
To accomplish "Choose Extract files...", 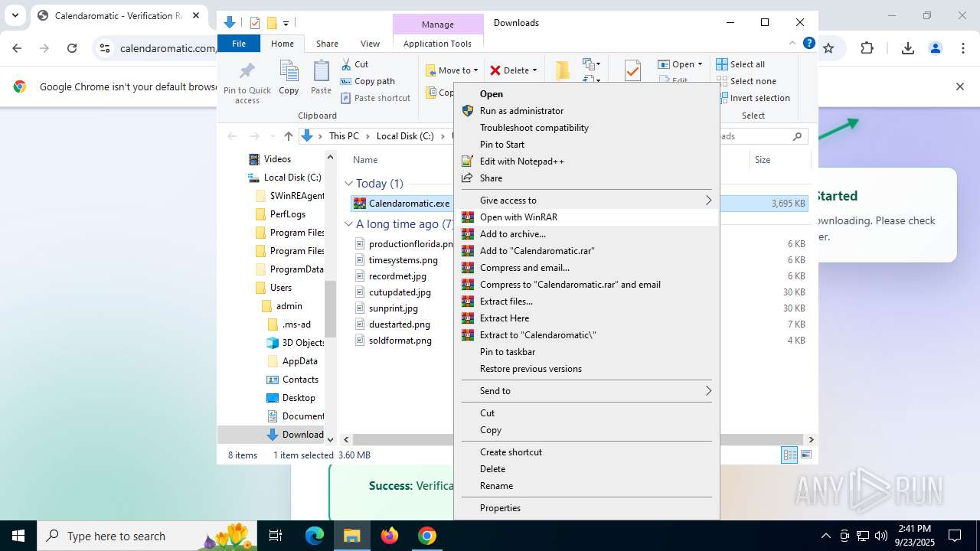I will 586,302.
